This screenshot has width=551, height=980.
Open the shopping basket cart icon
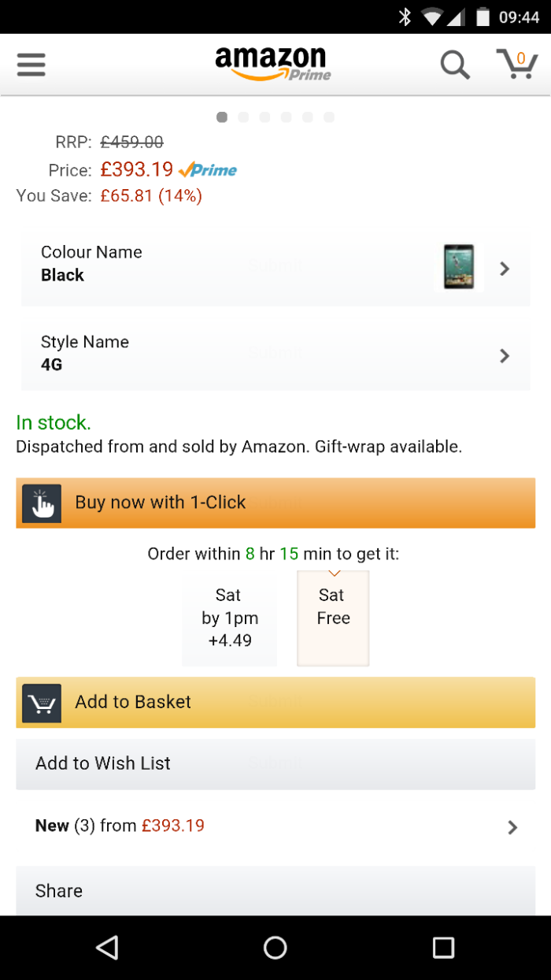tap(517, 64)
